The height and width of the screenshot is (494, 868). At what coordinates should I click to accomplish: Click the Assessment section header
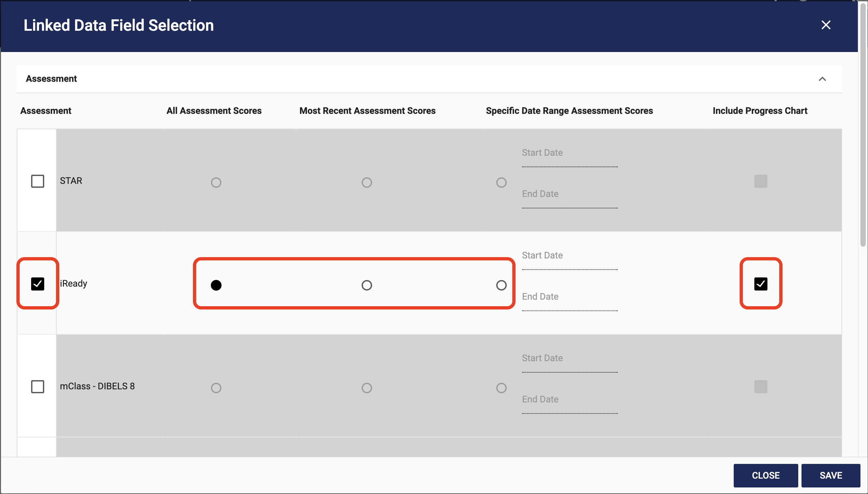pos(51,79)
